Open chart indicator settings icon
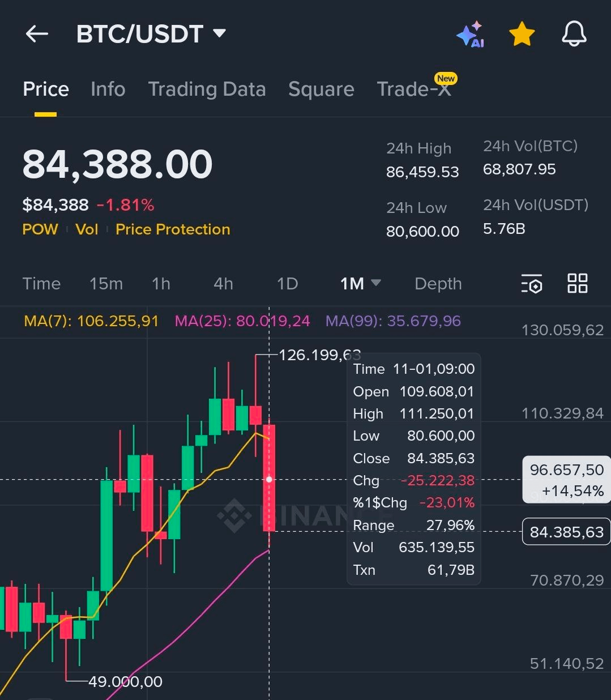The width and height of the screenshot is (611, 700). click(x=532, y=283)
